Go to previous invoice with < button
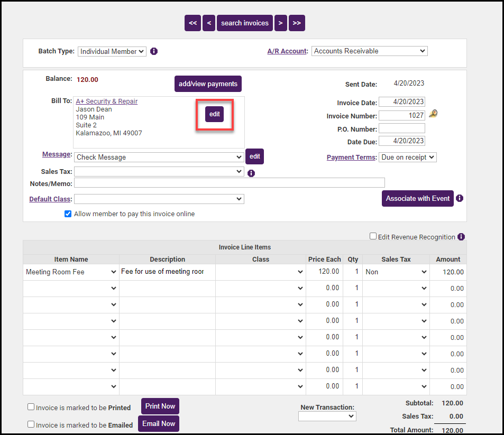Viewport: 504px width, 435px height. pyautogui.click(x=209, y=23)
